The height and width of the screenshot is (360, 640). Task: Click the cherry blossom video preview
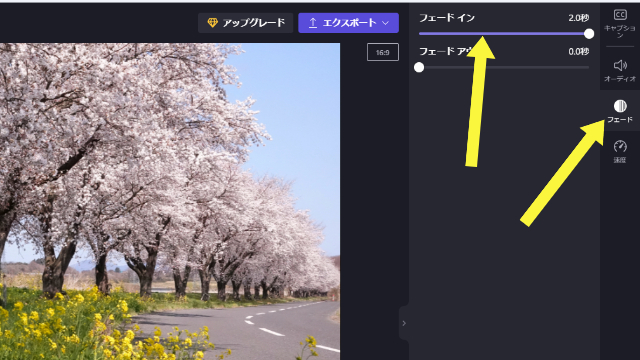point(170,201)
